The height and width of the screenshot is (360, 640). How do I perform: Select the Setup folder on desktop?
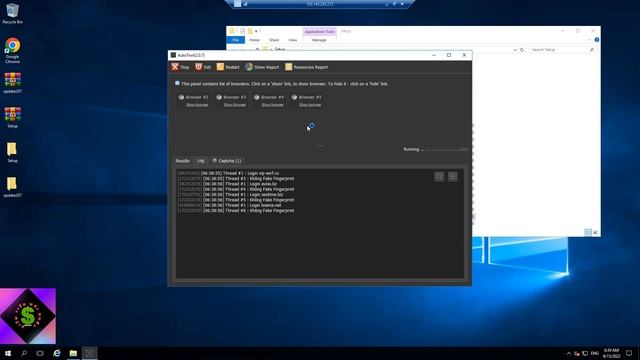tap(12, 152)
